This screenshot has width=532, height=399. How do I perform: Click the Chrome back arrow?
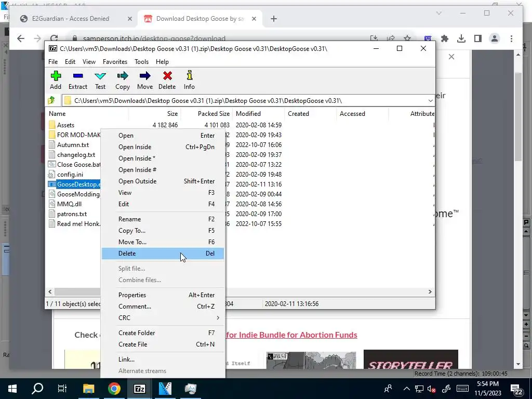coord(21,38)
